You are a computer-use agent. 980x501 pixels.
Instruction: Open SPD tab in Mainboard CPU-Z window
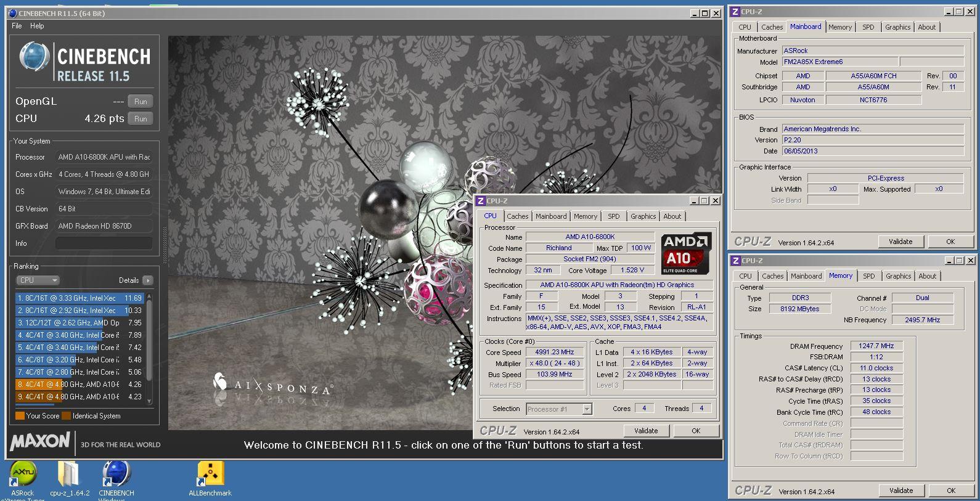coord(868,27)
